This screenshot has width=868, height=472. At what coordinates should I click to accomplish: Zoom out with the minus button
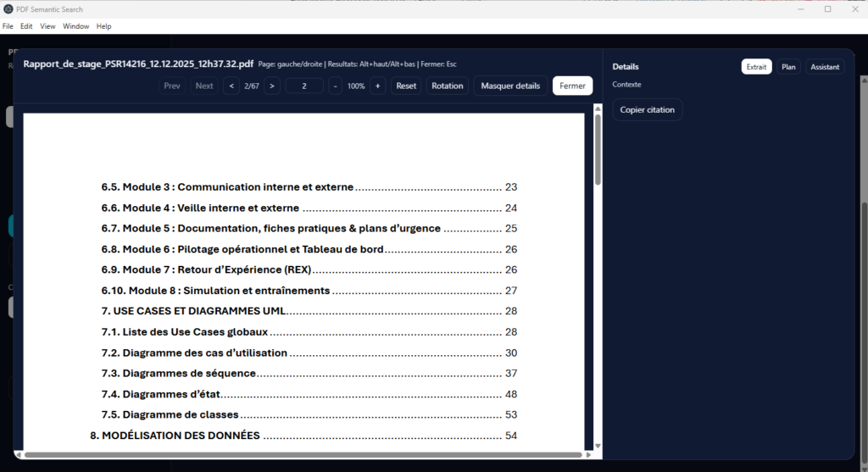[x=336, y=86]
